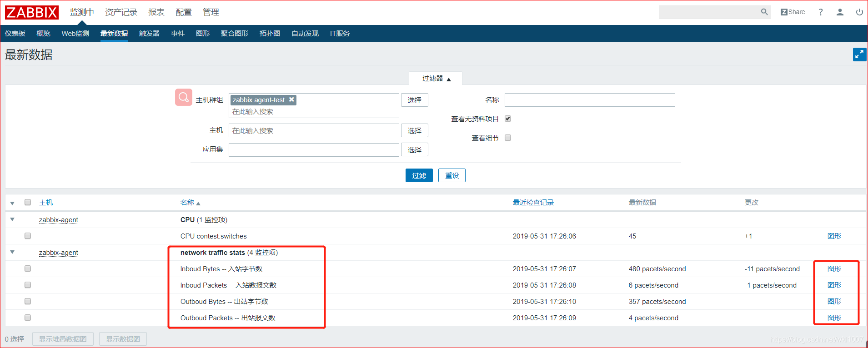Open 图形 for Inboud Packets

coord(834,285)
